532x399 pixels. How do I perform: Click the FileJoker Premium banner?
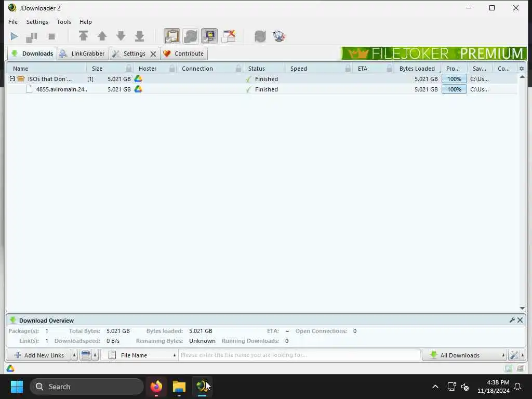click(x=434, y=54)
